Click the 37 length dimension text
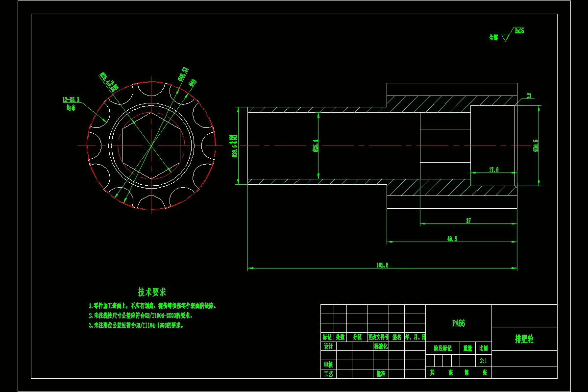 pyautogui.click(x=468, y=221)
